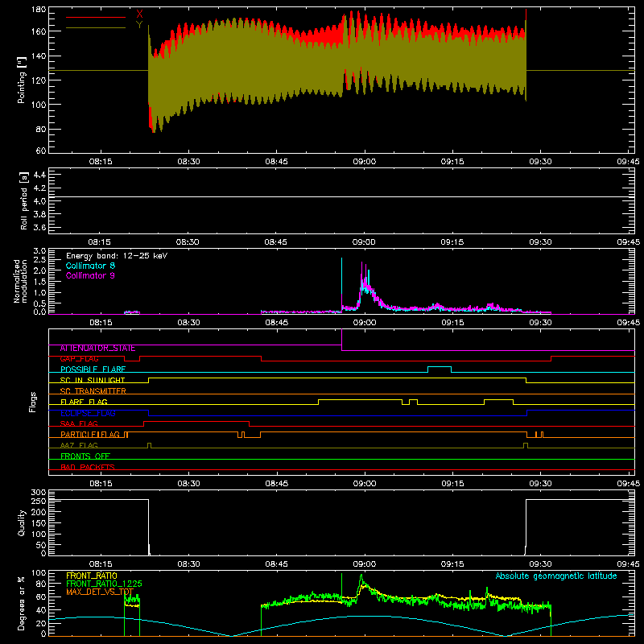Click the 300 Quality tick value
The image size is (644, 644).
pos(39,493)
